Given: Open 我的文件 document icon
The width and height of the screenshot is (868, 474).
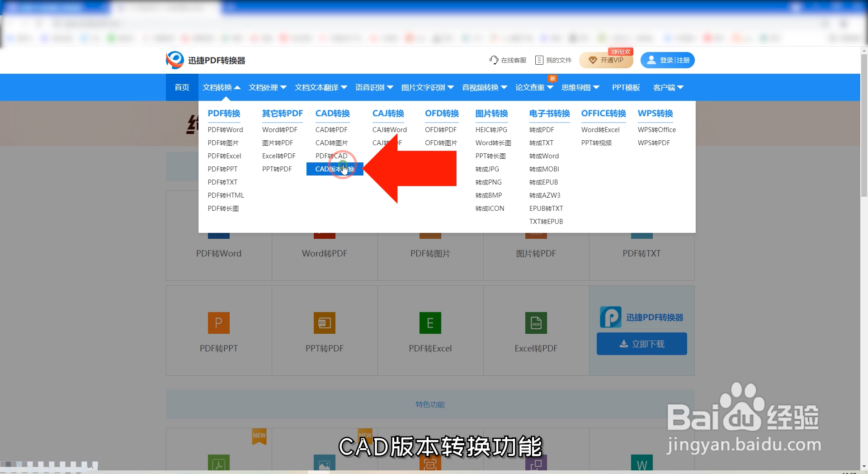Looking at the screenshot, I should (x=539, y=60).
